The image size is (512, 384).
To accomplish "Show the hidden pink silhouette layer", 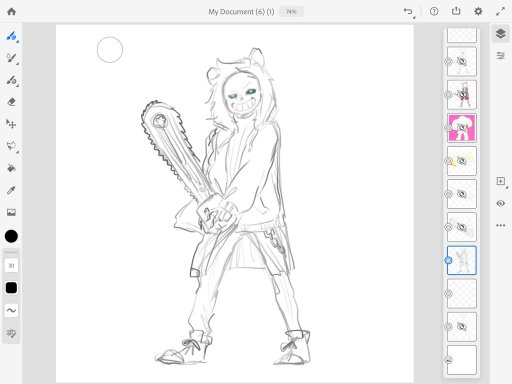I will 462,128.
